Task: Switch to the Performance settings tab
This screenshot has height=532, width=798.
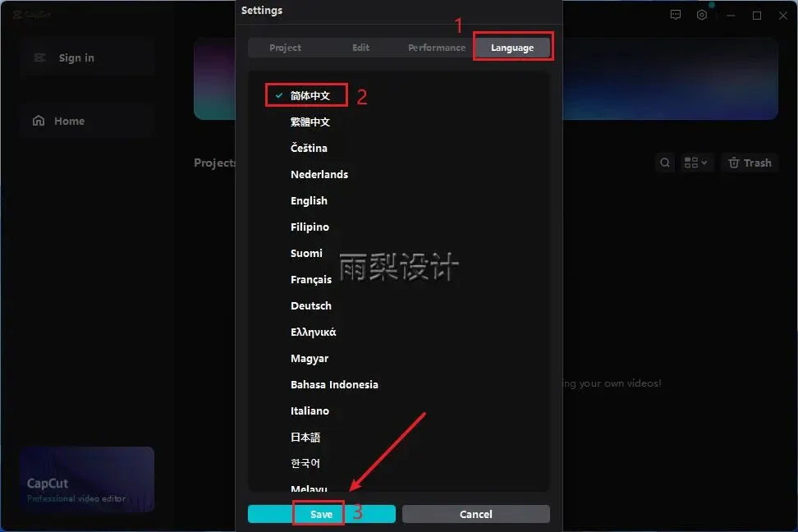Action: pos(437,48)
